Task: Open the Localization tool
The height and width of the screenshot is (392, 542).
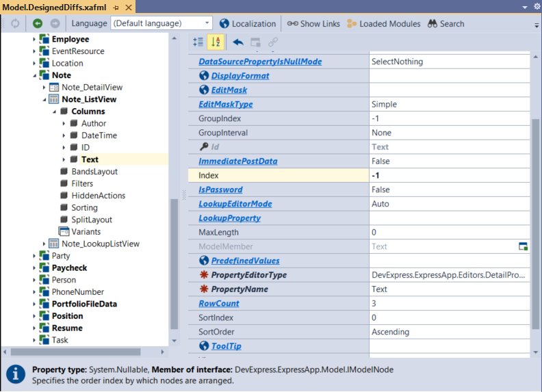Action: click(248, 23)
